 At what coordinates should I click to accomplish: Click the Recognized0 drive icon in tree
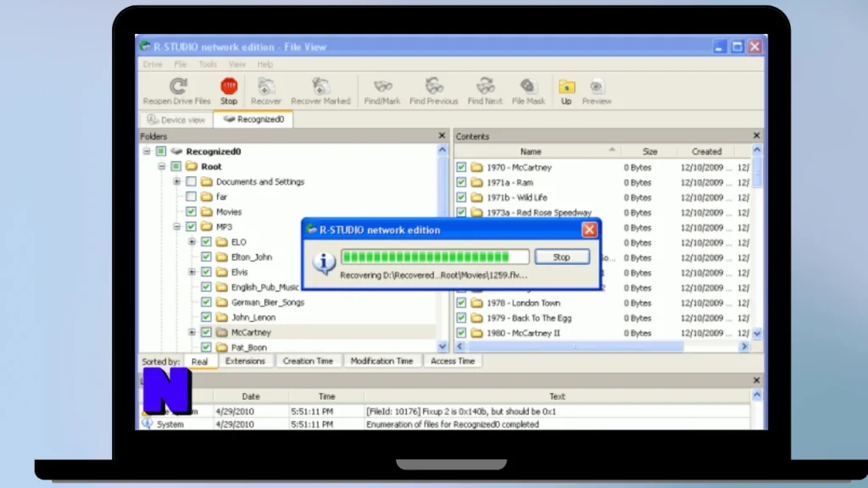click(176, 151)
